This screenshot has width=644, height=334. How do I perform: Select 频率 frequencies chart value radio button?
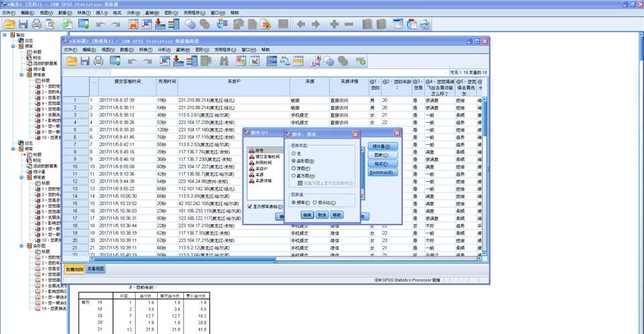click(x=293, y=203)
